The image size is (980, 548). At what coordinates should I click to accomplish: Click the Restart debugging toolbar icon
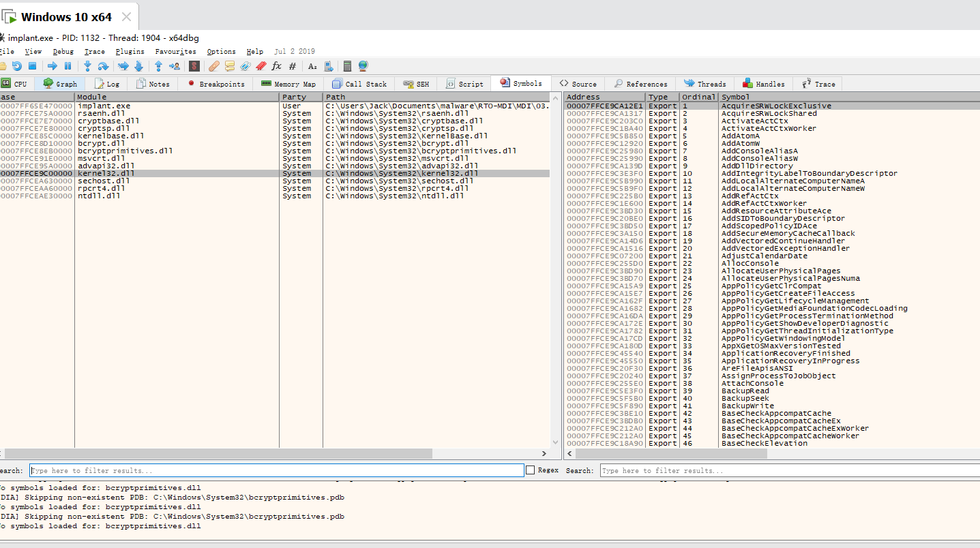pyautogui.click(x=16, y=66)
